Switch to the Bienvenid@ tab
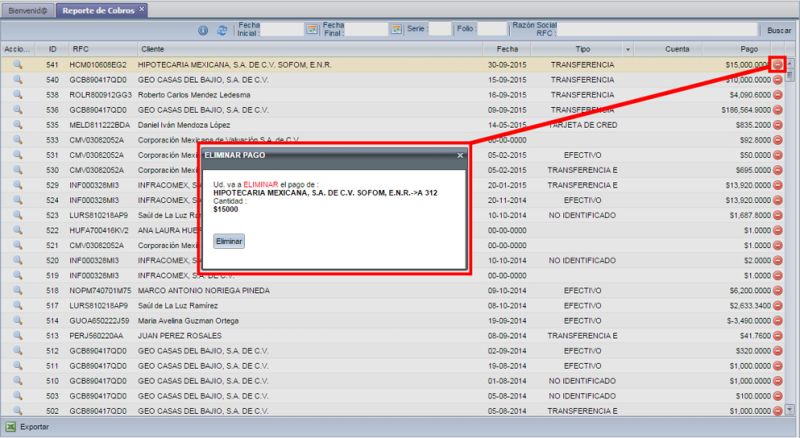Screen dimensions: 800x438 click(x=26, y=9)
